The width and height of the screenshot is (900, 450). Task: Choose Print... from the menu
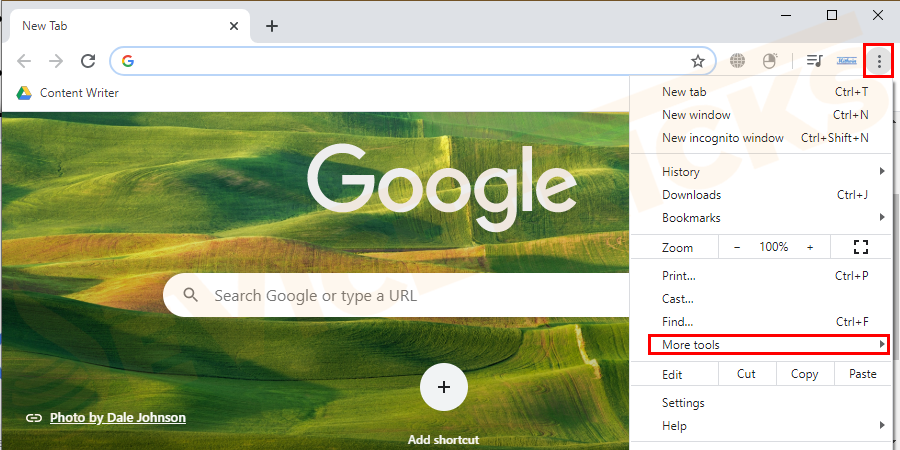click(761, 276)
